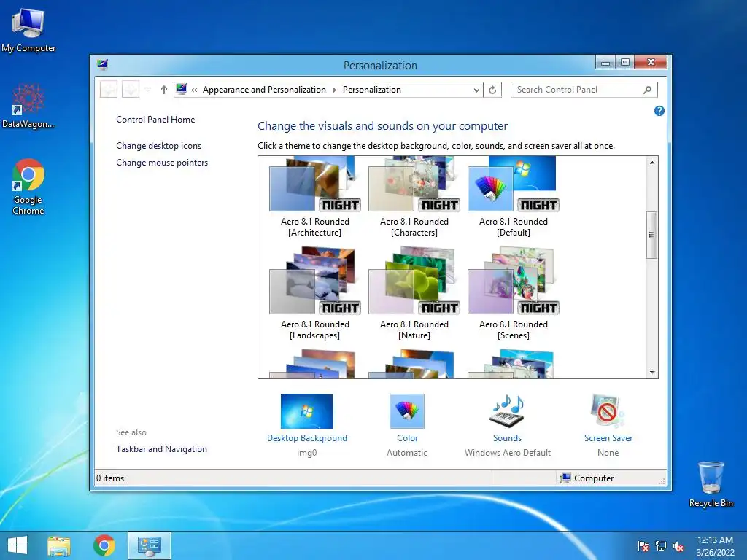Click the address bar Control Panel icon
747x560 pixels.
[182, 89]
